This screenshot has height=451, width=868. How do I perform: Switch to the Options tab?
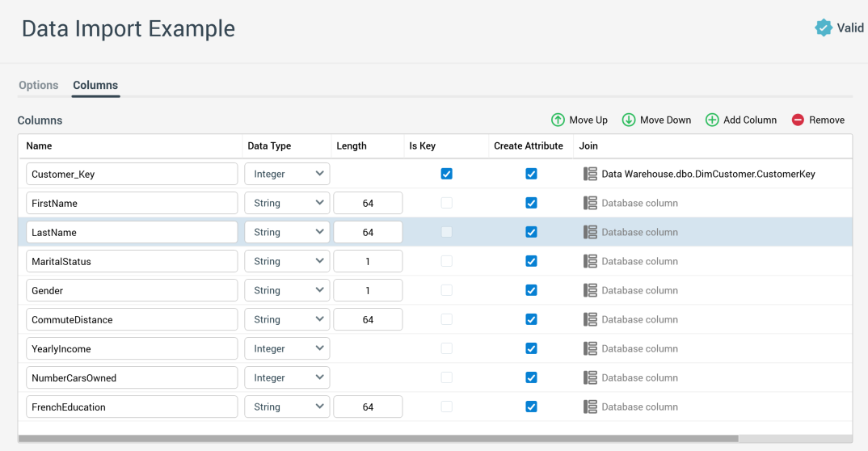[x=39, y=85]
